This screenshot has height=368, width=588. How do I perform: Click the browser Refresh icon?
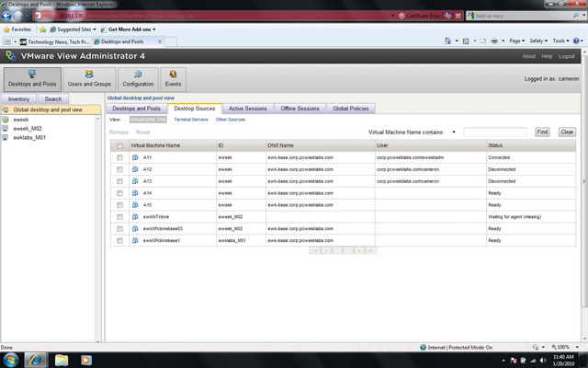pyautogui.click(x=447, y=16)
